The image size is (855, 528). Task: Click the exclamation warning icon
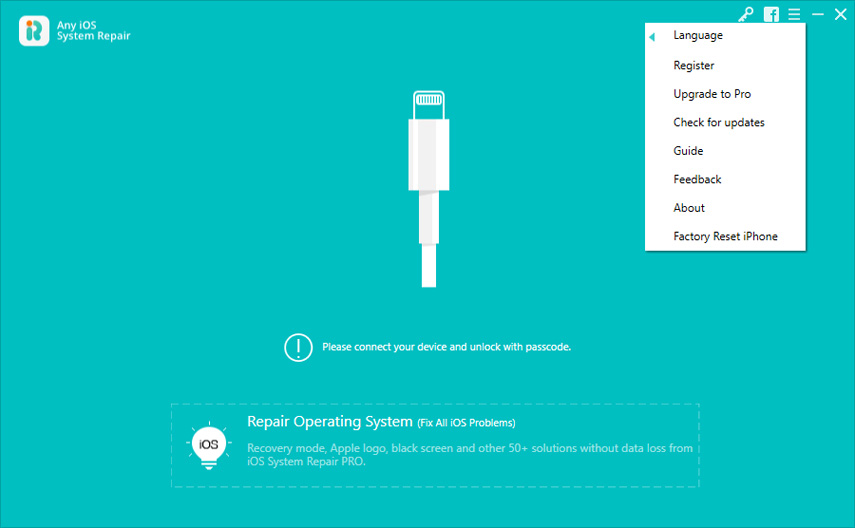[x=298, y=347]
